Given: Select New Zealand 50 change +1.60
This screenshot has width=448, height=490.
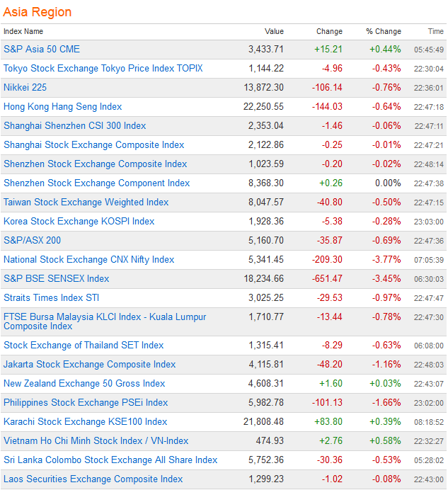Looking at the screenshot, I should [331, 383].
